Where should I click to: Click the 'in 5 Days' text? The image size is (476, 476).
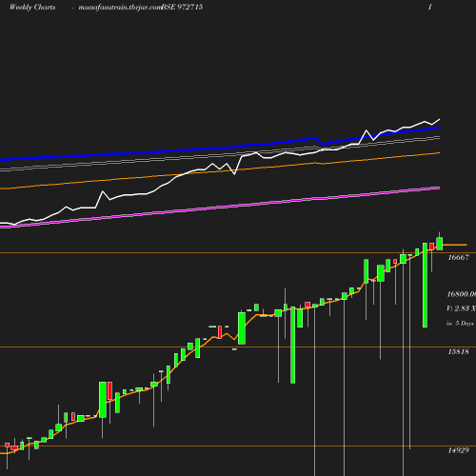tap(460, 324)
